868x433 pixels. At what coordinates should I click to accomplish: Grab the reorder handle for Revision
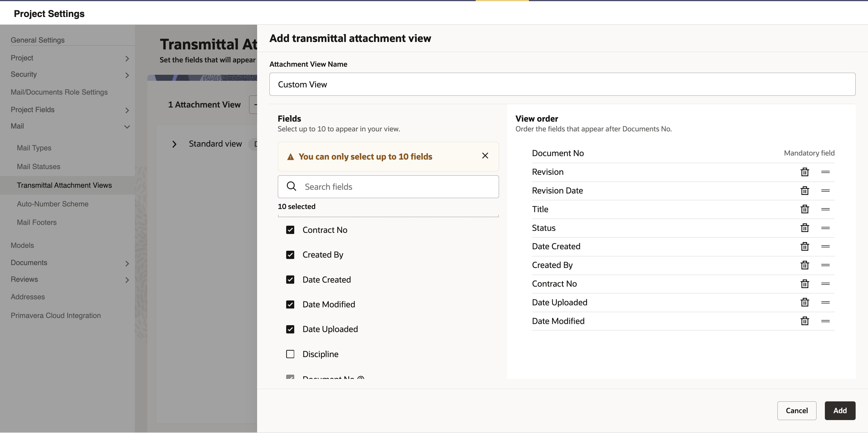pyautogui.click(x=825, y=172)
